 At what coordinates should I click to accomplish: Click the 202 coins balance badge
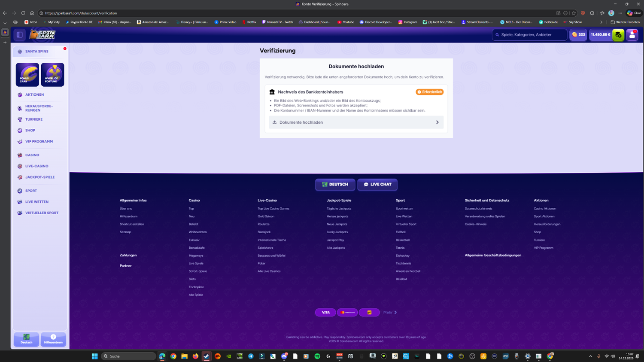tap(578, 35)
